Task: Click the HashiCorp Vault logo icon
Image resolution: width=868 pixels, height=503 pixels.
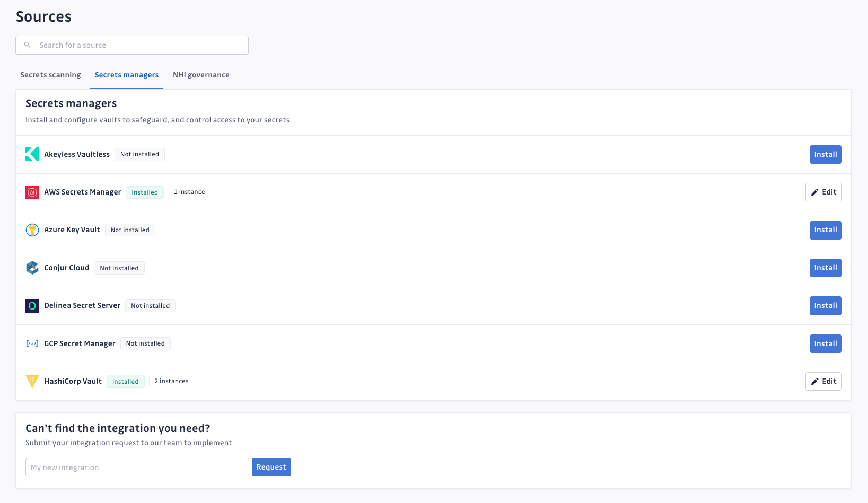Action: pos(32,381)
